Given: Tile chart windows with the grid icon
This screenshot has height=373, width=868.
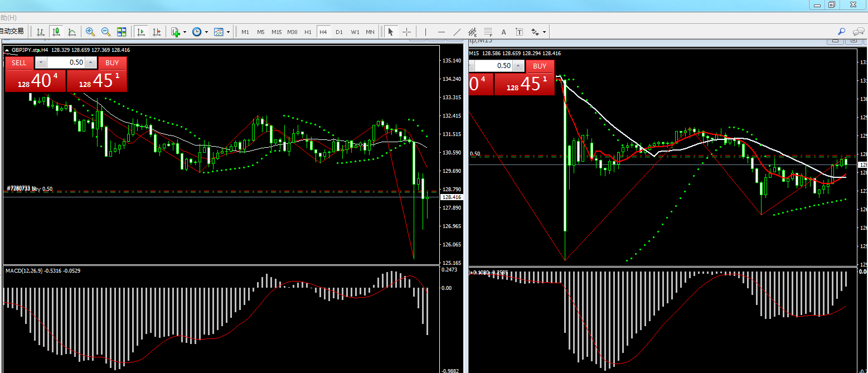Looking at the screenshot, I should (x=122, y=32).
